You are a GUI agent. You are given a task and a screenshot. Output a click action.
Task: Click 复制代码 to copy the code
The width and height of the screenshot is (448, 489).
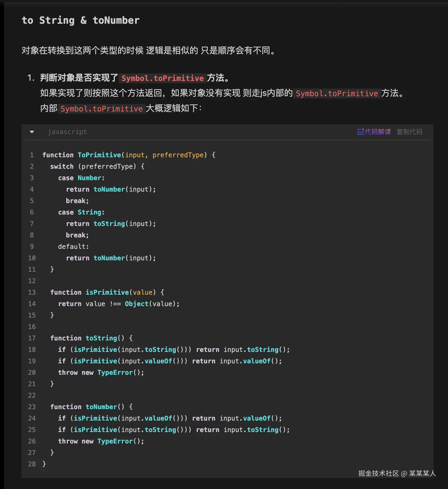tap(409, 132)
